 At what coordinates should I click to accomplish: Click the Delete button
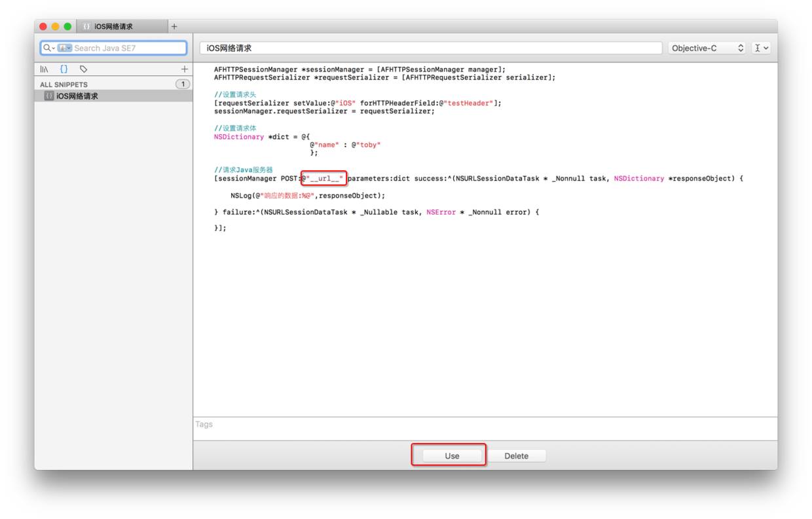[x=516, y=456]
